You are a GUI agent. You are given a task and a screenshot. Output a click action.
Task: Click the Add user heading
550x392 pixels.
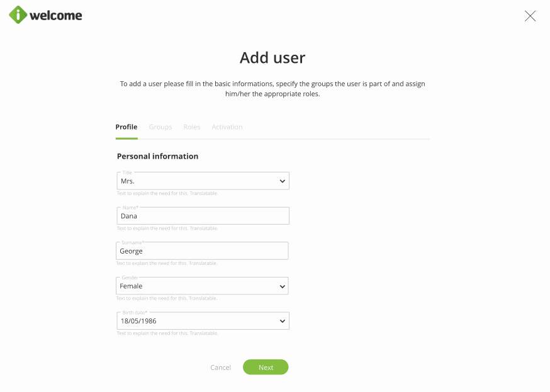[272, 58]
